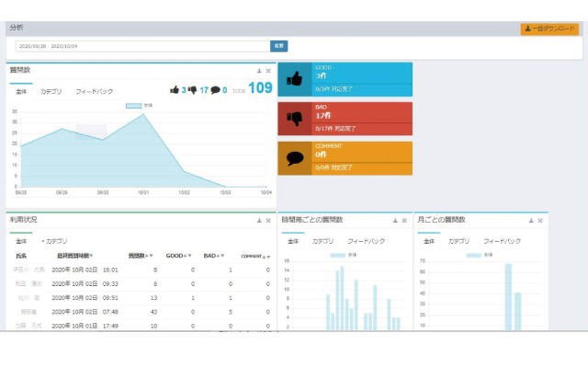Click thumbs-up count icon in 質問数 header

point(175,90)
